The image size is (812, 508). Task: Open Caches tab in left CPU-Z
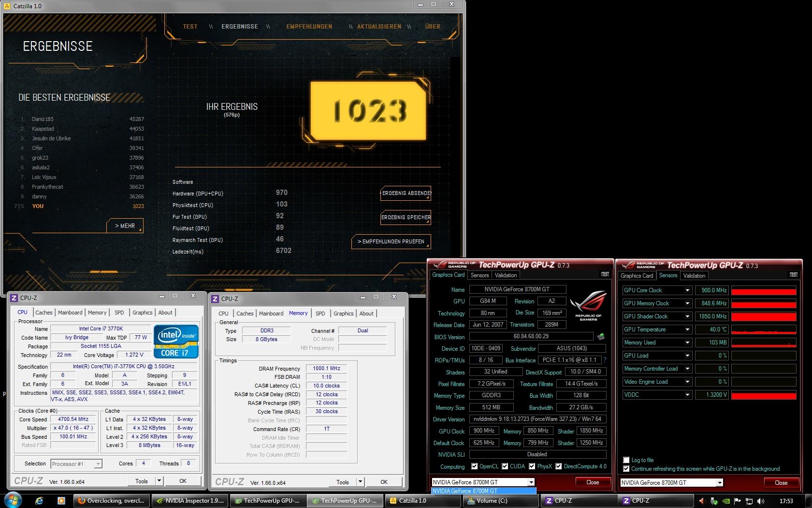[43, 313]
